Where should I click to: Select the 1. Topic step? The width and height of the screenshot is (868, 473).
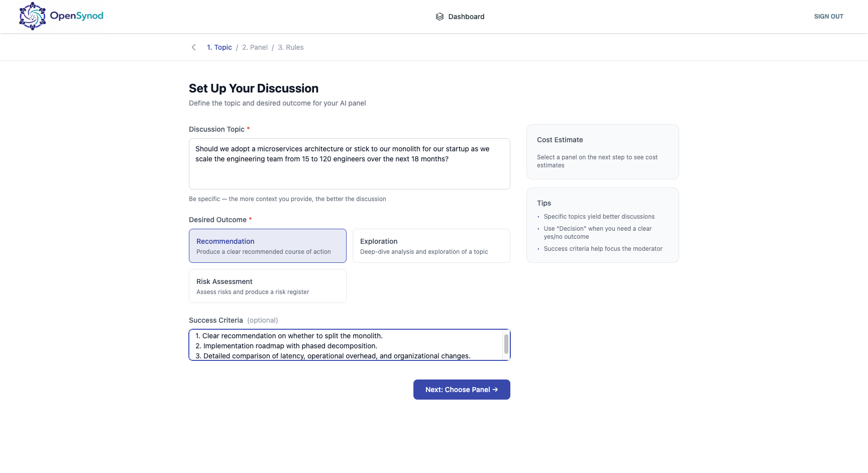pyautogui.click(x=220, y=47)
